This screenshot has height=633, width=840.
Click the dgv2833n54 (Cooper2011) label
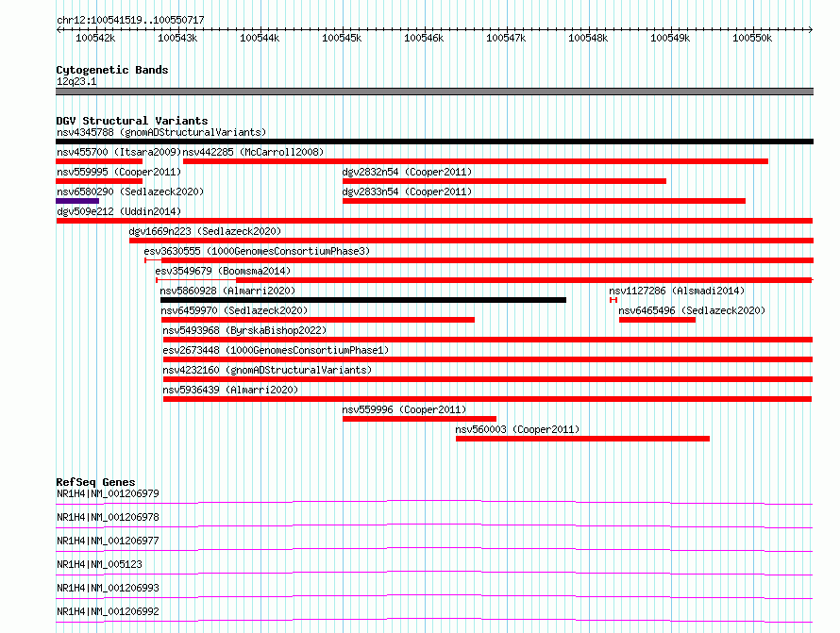click(x=407, y=192)
